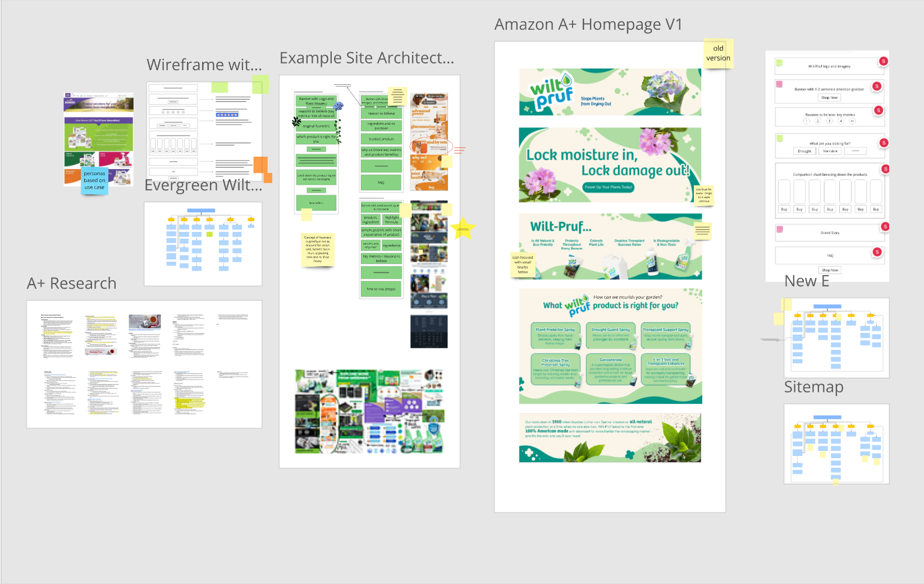This screenshot has width=924, height=584.
Task: Select blue hydrangea flower sticker in site architecture
Action: (338, 106)
